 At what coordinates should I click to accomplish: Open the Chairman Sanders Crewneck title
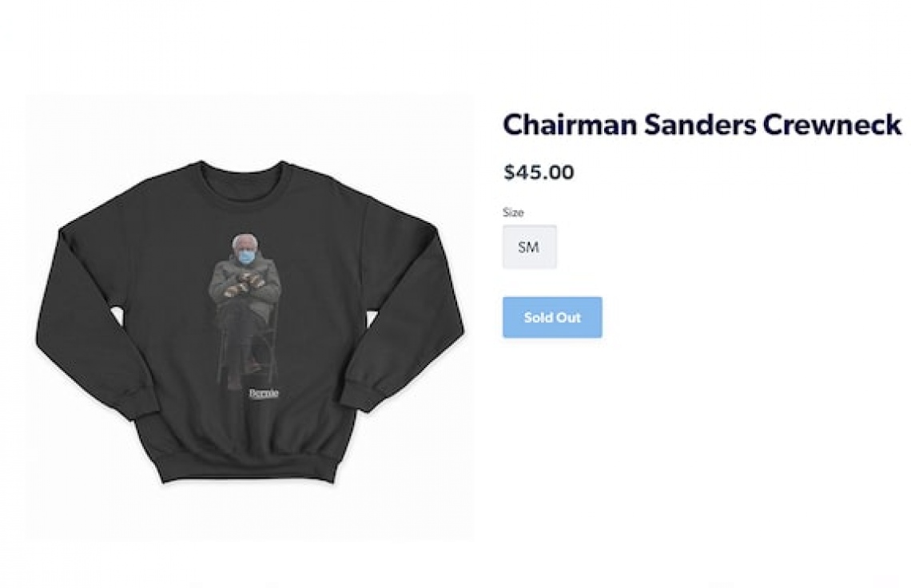coord(702,124)
